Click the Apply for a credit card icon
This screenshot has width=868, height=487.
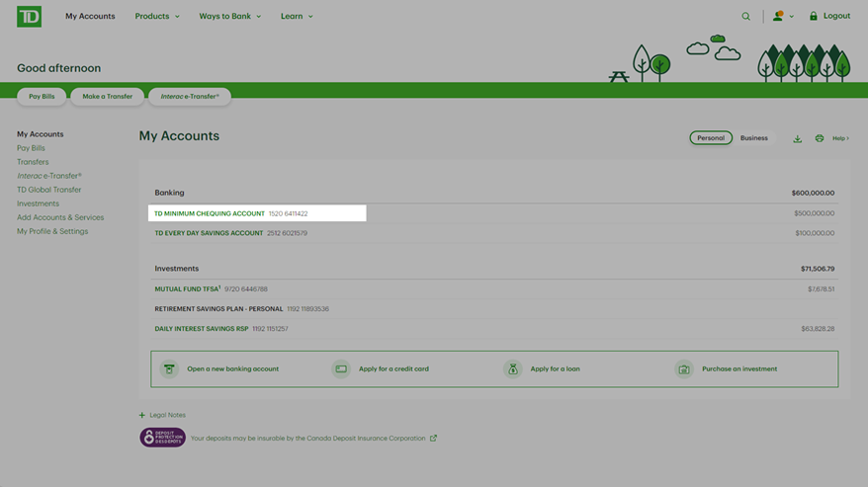(x=341, y=368)
